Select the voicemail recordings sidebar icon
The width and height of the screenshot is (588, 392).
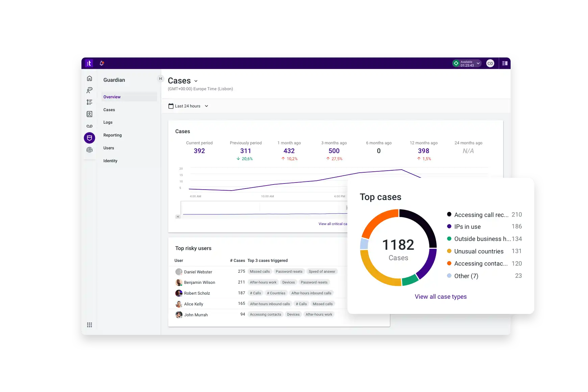89,126
